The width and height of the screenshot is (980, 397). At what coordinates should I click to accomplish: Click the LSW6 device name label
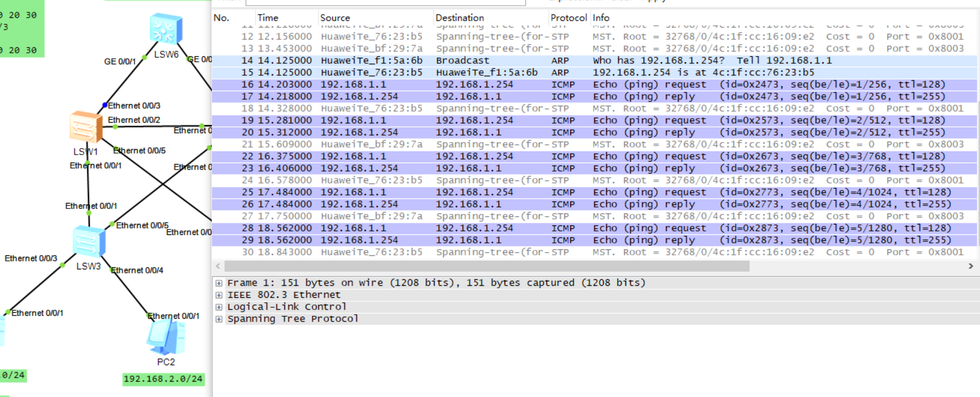[166, 54]
